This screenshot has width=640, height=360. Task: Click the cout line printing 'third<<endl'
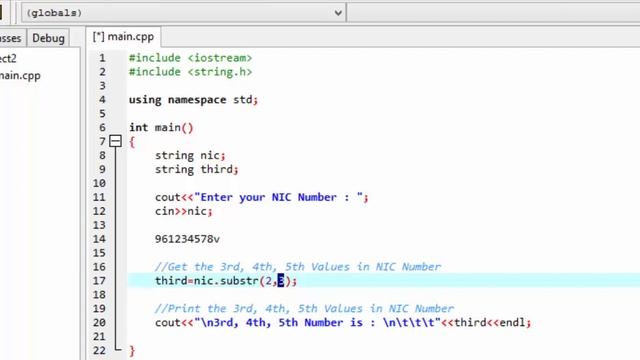point(343,322)
